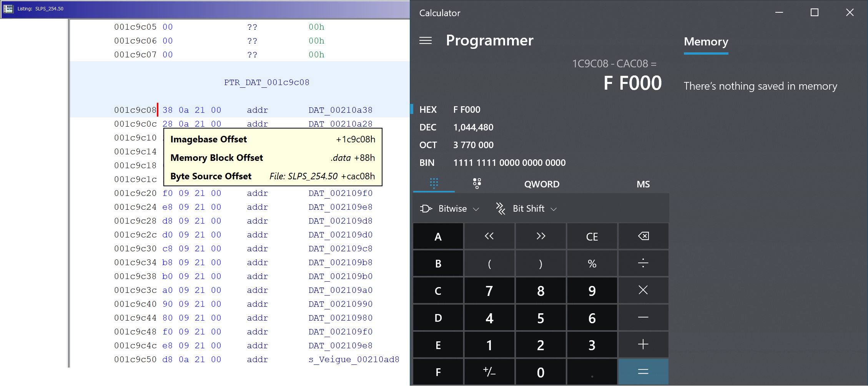
Task: Click the number 0 key
Action: click(540, 372)
